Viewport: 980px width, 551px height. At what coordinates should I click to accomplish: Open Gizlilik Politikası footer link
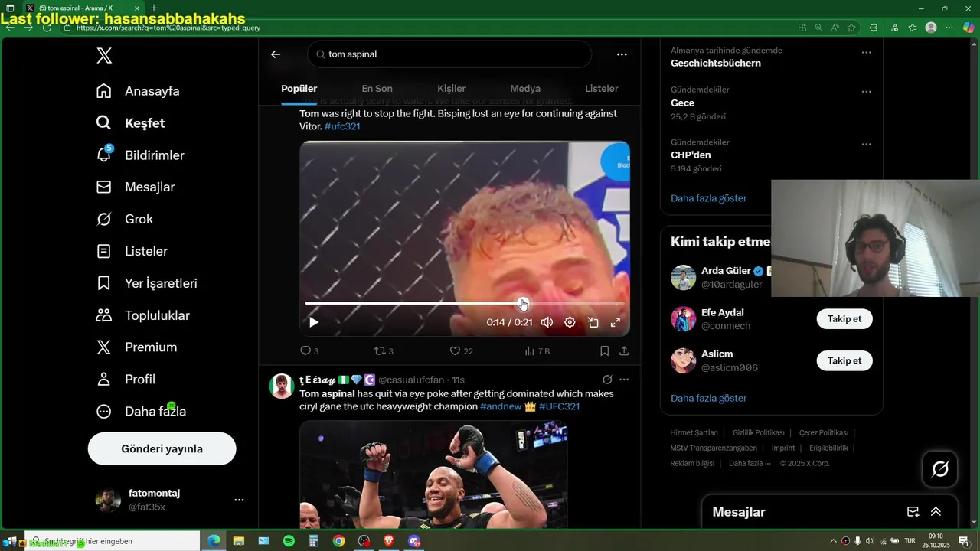(x=758, y=433)
